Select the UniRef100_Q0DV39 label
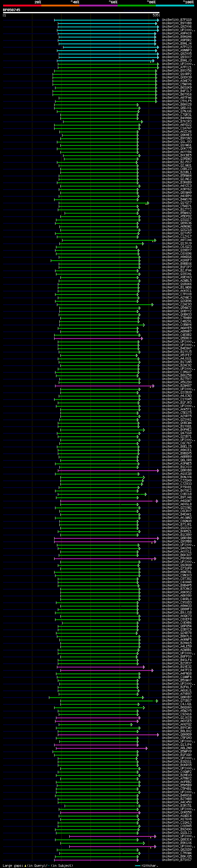Image resolution: width=197 pixels, height=868 pixels. (177, 78)
